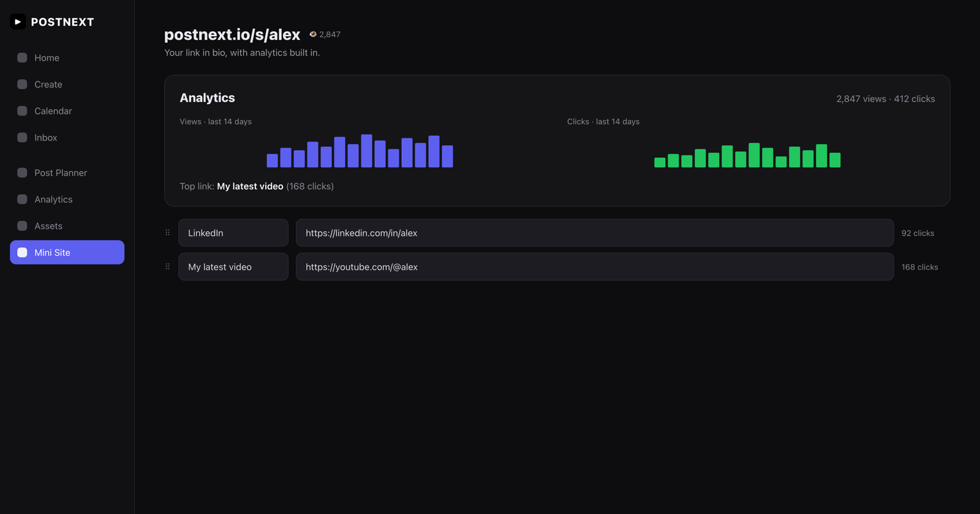
Task: Click the youtube.com/@alex URL field
Action: click(x=595, y=267)
